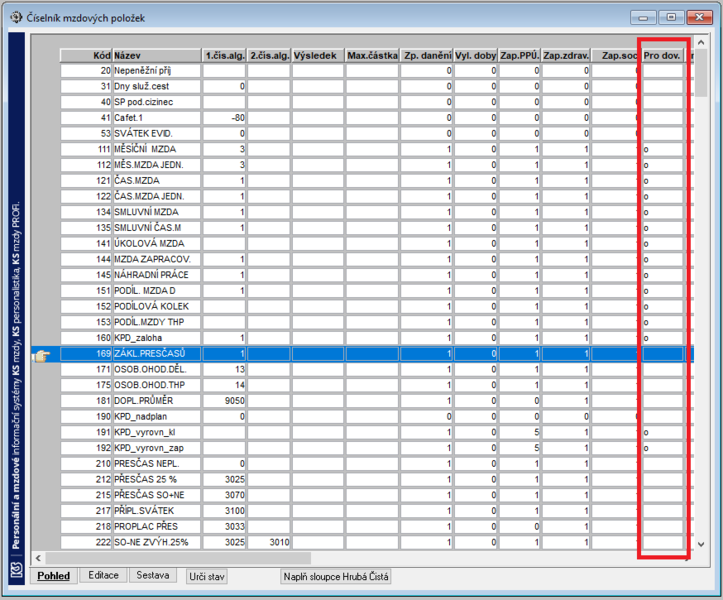Click the KS logo icon in the sidebar
The height and width of the screenshot is (600, 723).
(16, 570)
